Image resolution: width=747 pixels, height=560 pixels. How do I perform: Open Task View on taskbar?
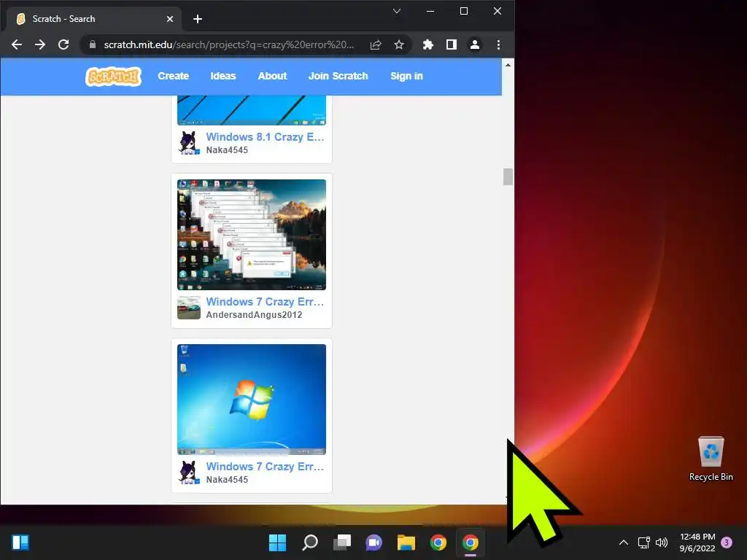(341, 542)
